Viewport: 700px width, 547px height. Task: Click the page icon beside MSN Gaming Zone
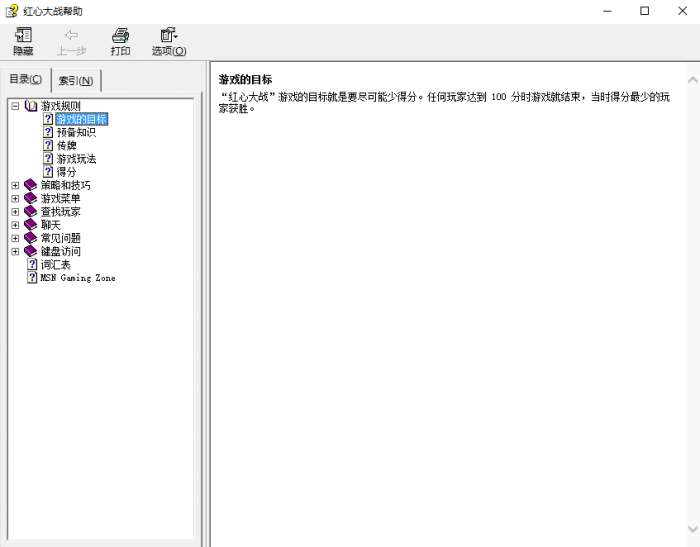coord(32,278)
